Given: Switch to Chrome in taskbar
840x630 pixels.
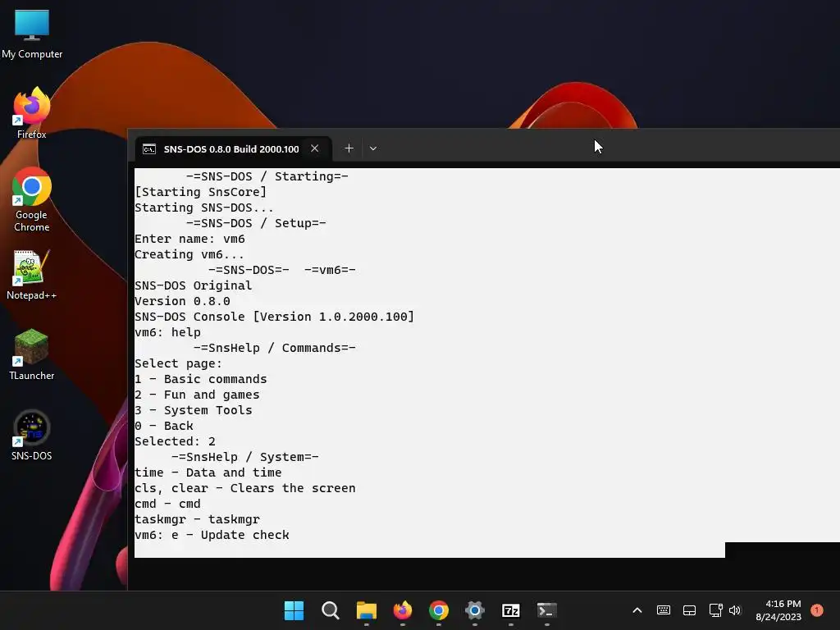Looking at the screenshot, I should [439, 610].
